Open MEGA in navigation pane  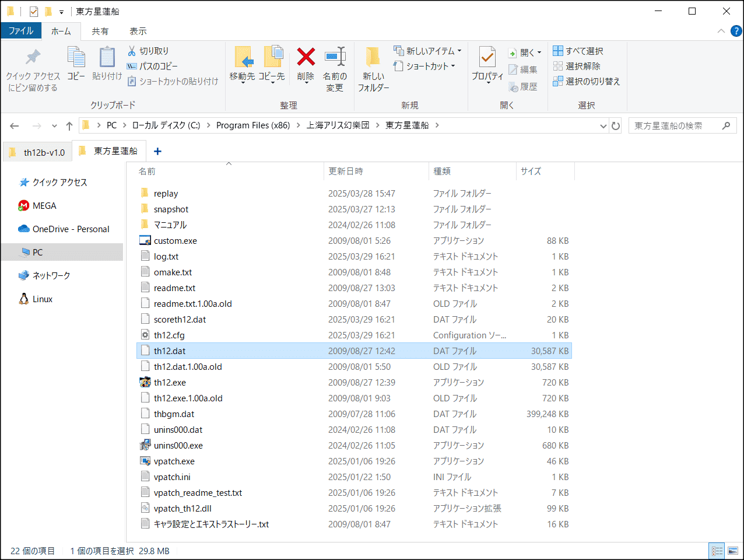pyautogui.click(x=38, y=205)
